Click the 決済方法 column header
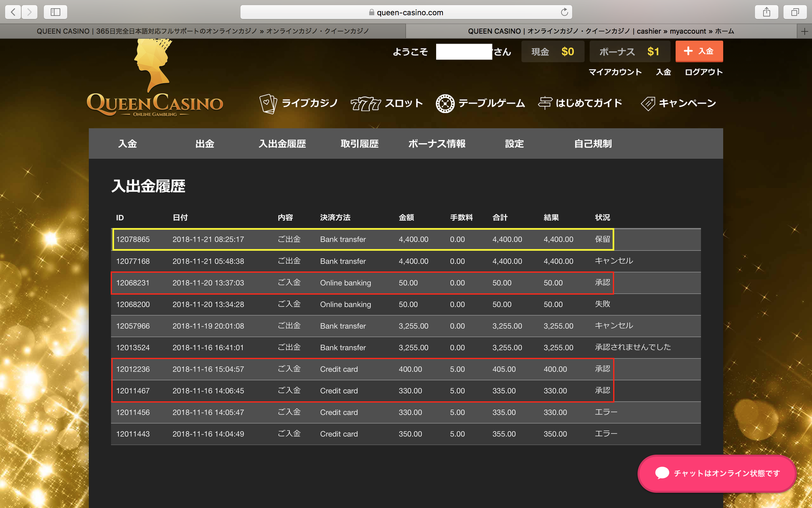The image size is (812, 508). click(x=335, y=217)
